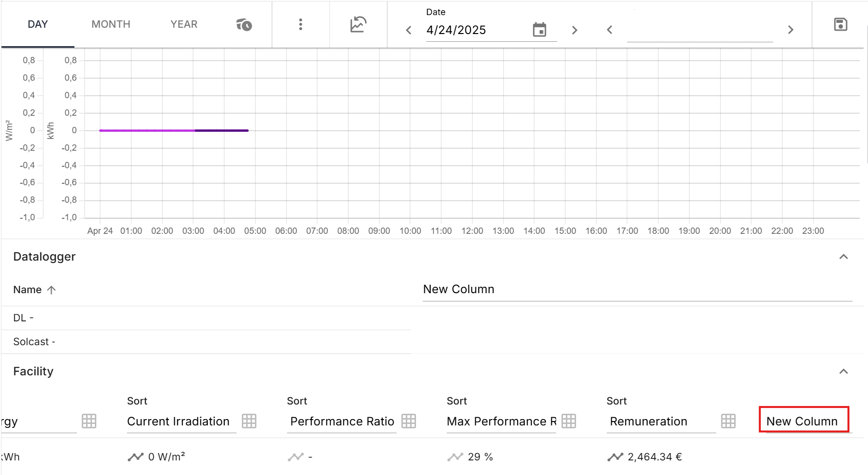Click the weather history clock icon
This screenshot has height=475, width=868.
tap(244, 24)
